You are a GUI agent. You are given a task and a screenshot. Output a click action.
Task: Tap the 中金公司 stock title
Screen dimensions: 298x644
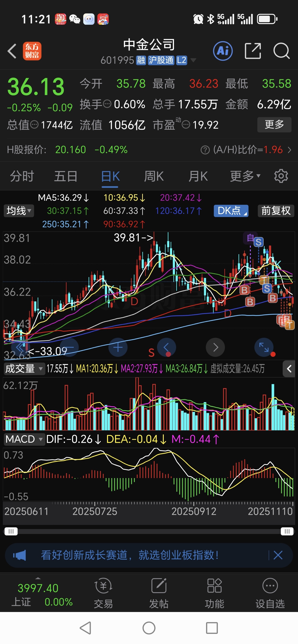click(x=149, y=45)
